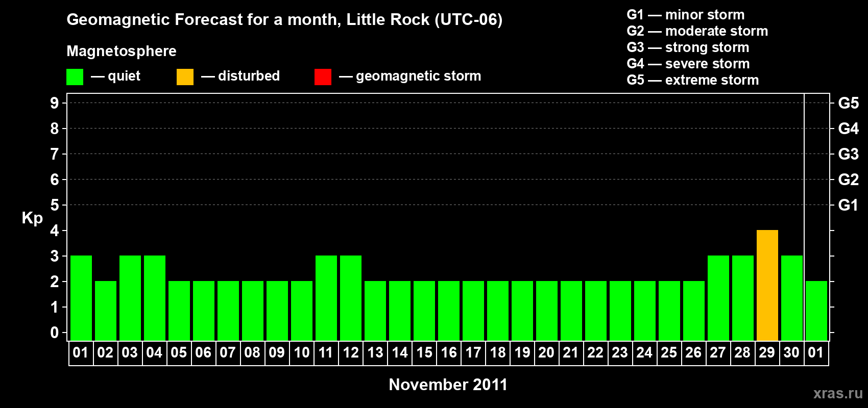
Task: Click the 'G3 — strong storm' legend line
Action: pyautogui.click(x=688, y=47)
